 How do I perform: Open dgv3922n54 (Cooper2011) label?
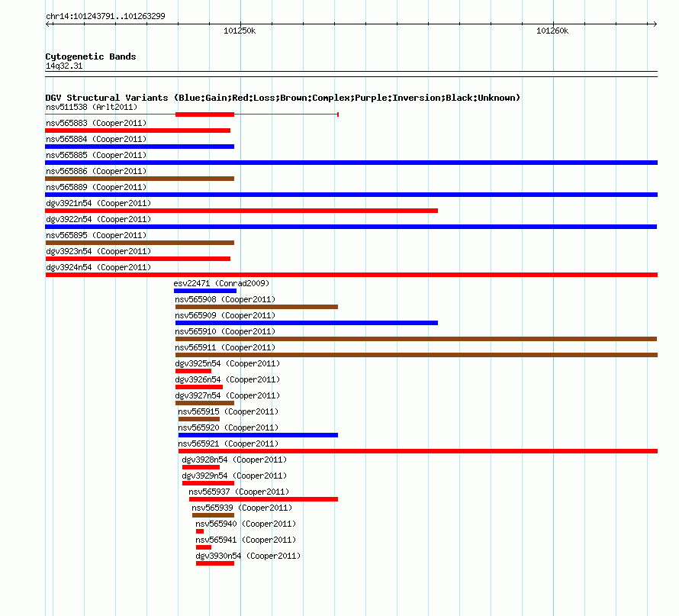pos(98,219)
